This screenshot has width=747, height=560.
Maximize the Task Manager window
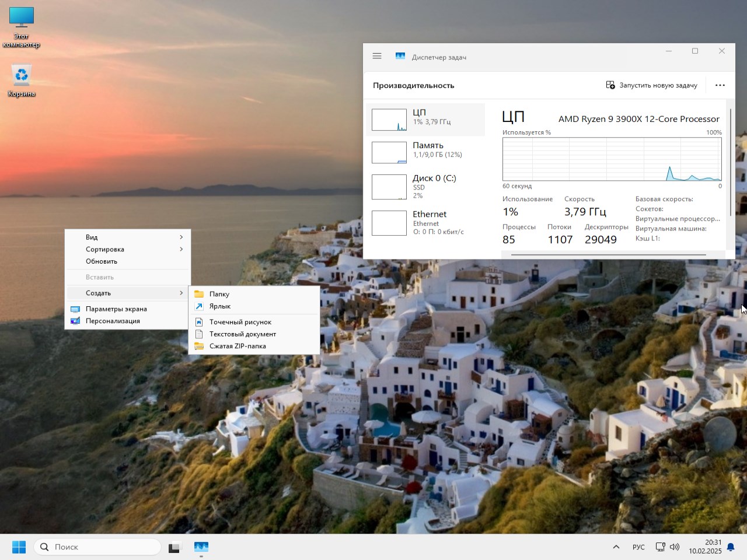[x=695, y=51]
